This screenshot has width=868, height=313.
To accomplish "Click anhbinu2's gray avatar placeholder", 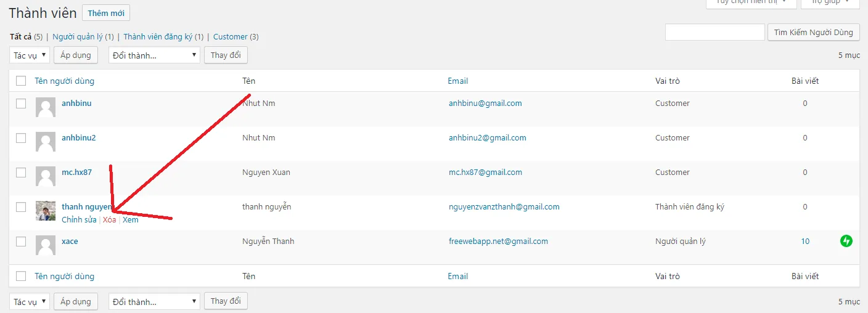I will (46, 142).
